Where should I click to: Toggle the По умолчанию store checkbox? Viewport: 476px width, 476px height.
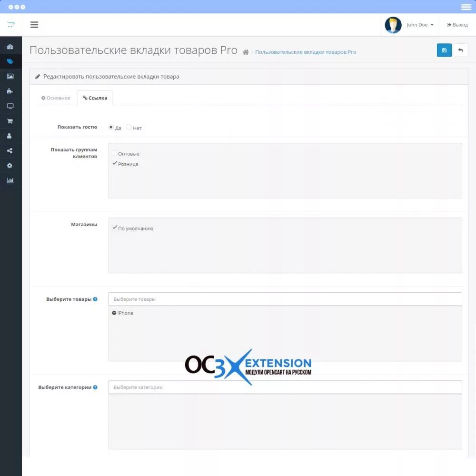(x=114, y=228)
